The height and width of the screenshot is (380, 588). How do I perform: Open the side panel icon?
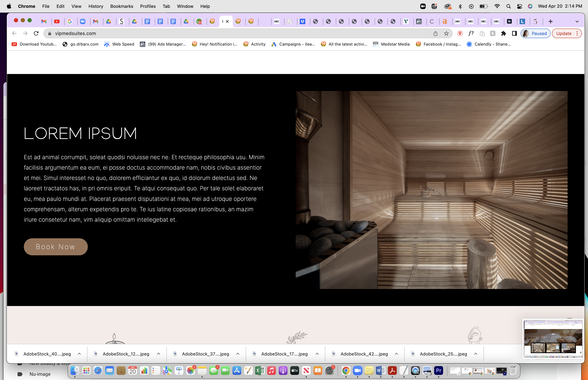point(514,33)
